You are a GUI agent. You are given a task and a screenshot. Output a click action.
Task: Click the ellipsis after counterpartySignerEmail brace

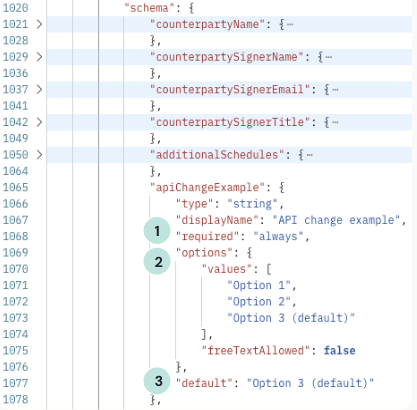pyautogui.click(x=335, y=89)
